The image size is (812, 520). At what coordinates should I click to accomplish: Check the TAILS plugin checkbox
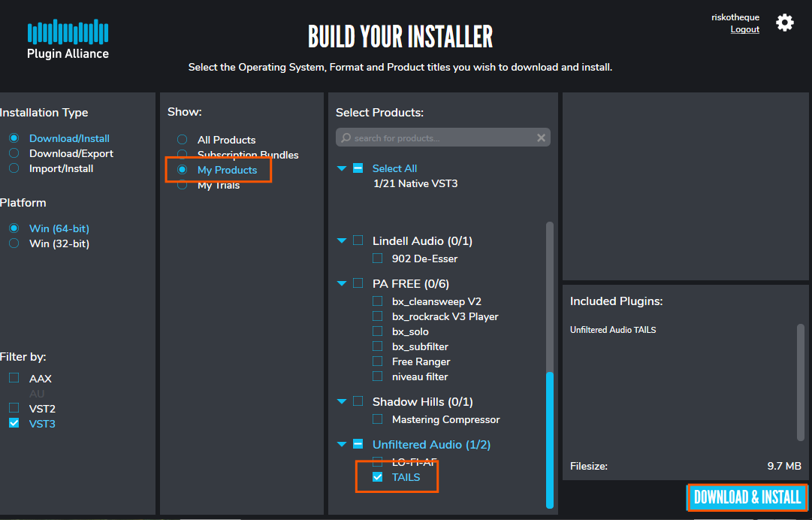point(378,477)
